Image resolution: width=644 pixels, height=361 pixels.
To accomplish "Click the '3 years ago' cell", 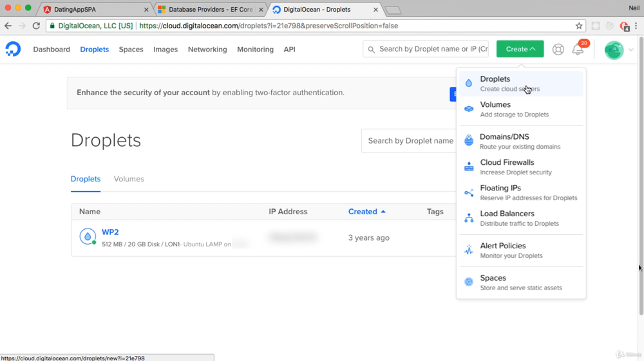I will point(369,238).
